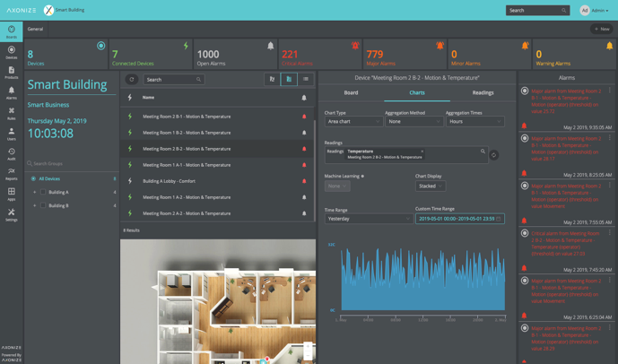Open Boards in the sidebar
Viewport: 618px width, 364px height.
click(11, 31)
